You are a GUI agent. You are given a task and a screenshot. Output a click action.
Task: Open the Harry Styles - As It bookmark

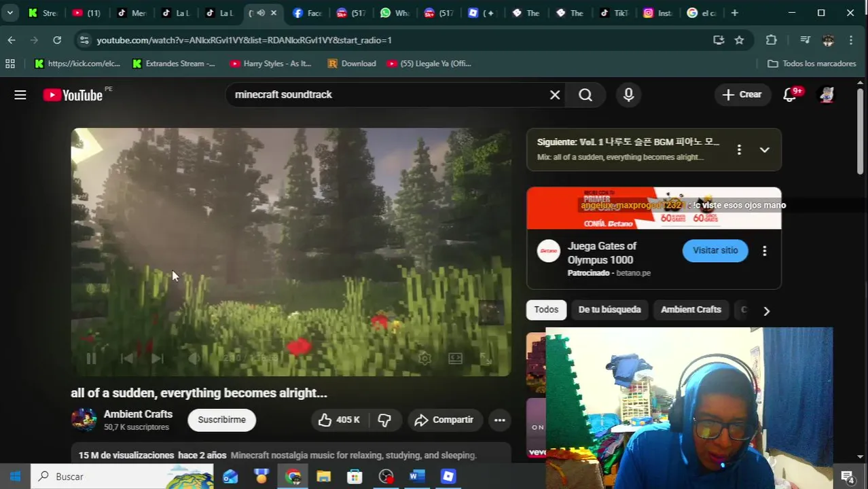[x=270, y=63]
